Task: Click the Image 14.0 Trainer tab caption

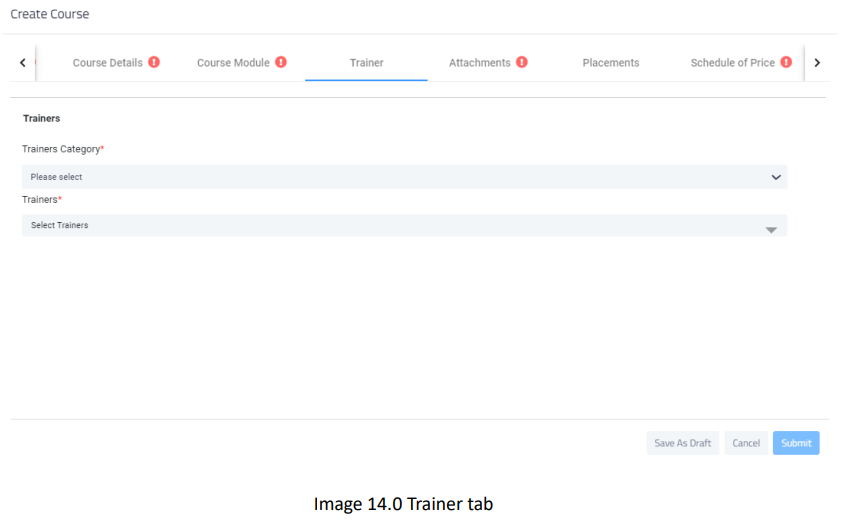Action: [x=403, y=504]
